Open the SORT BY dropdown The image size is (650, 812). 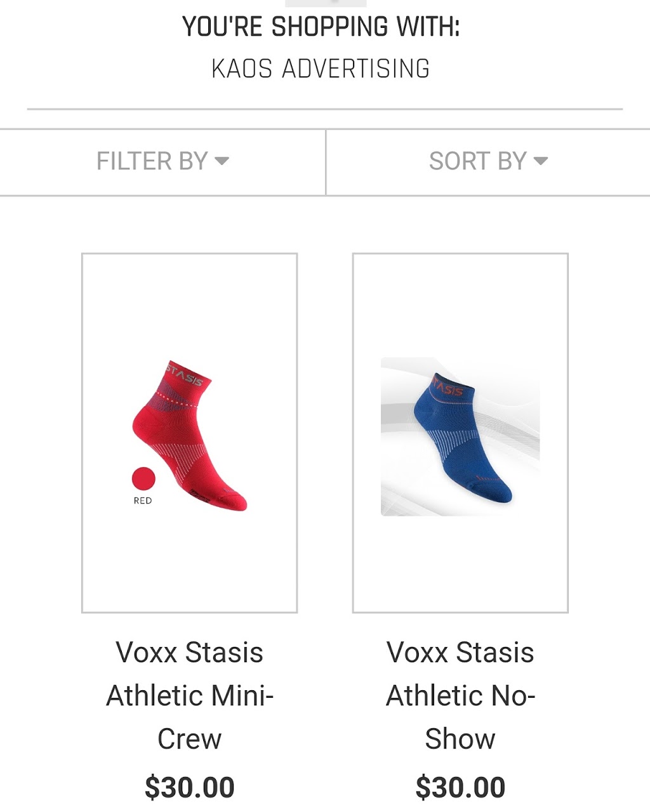488,162
